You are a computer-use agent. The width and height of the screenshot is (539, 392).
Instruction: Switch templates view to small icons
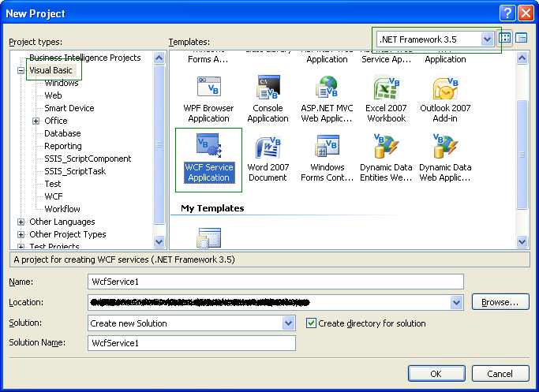point(521,38)
